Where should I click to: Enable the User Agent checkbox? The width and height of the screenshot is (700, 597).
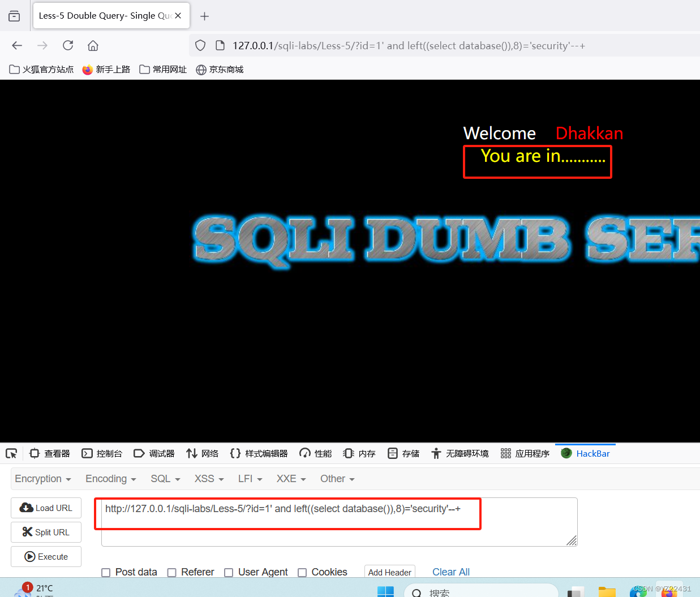(x=229, y=573)
